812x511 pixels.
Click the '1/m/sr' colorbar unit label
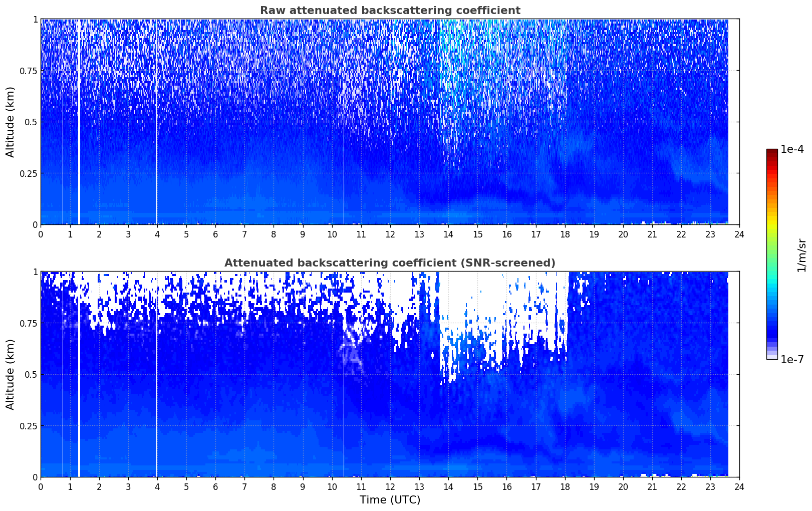[x=801, y=255]
